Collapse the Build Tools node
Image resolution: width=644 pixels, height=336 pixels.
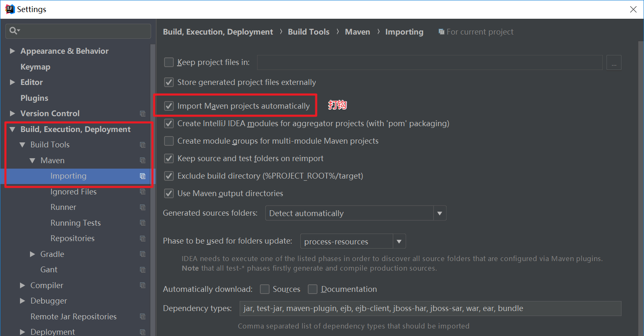click(x=22, y=145)
